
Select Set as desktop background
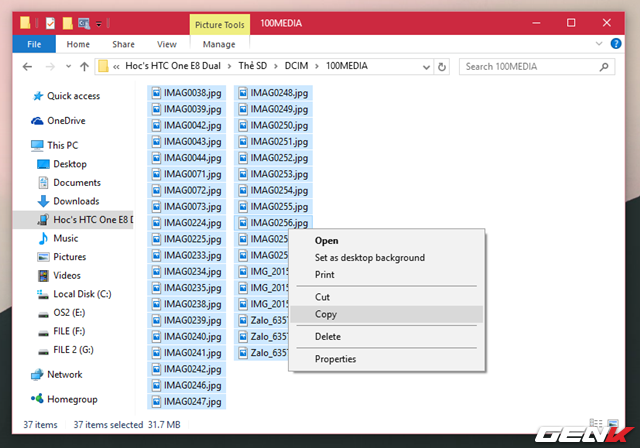tap(369, 257)
